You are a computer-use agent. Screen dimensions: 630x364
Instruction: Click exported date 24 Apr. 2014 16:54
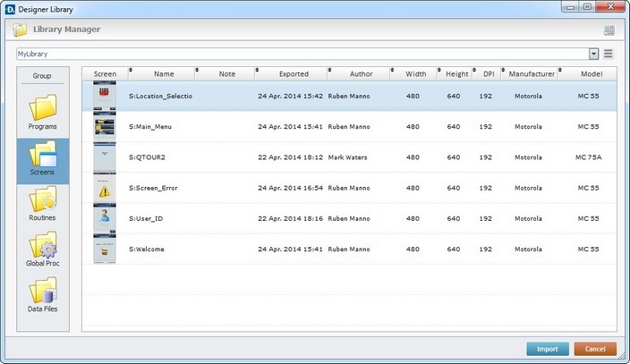(x=290, y=188)
